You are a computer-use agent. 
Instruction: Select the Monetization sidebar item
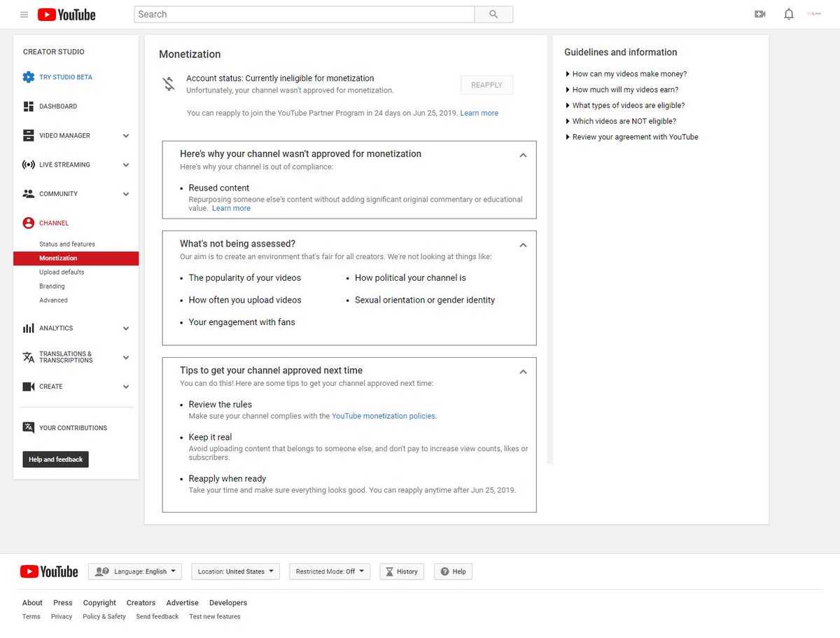coord(76,258)
